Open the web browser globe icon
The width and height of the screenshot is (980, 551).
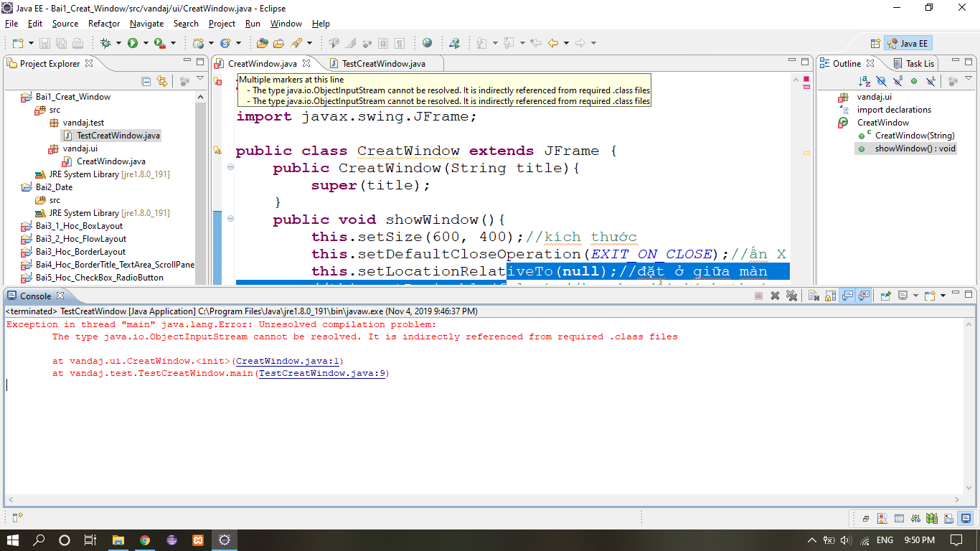(x=428, y=43)
